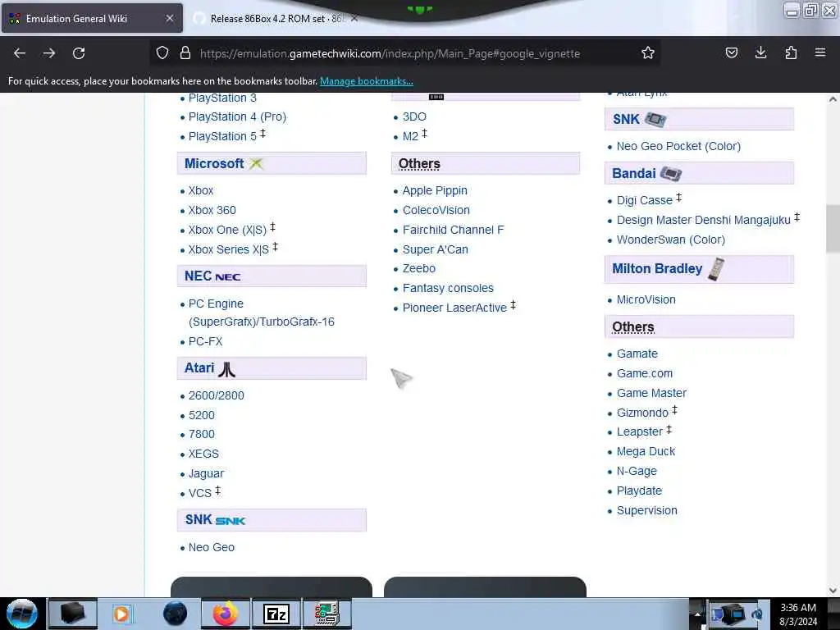Open the Neo Geo link
The width and height of the screenshot is (840, 630).
coord(211,547)
